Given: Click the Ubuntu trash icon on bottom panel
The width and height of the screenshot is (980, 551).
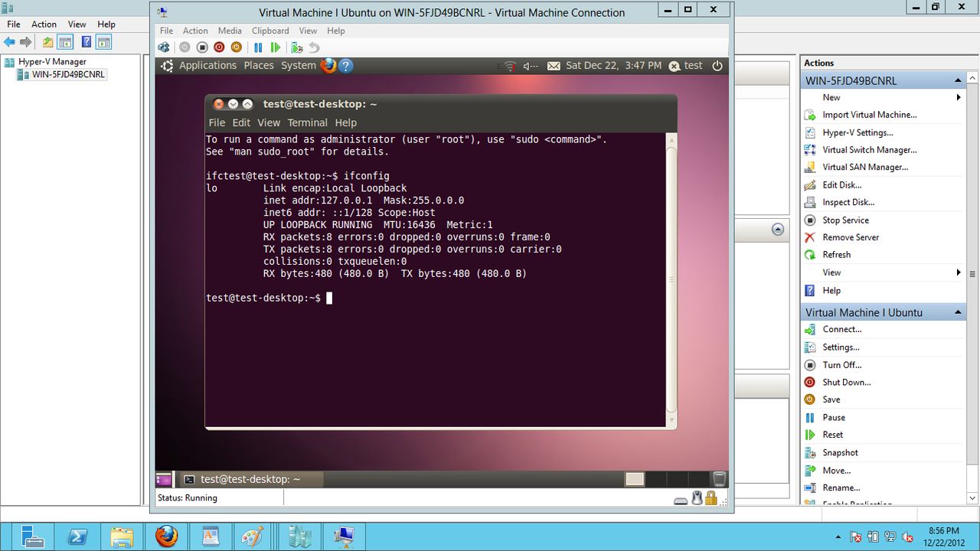Looking at the screenshot, I should [719, 479].
